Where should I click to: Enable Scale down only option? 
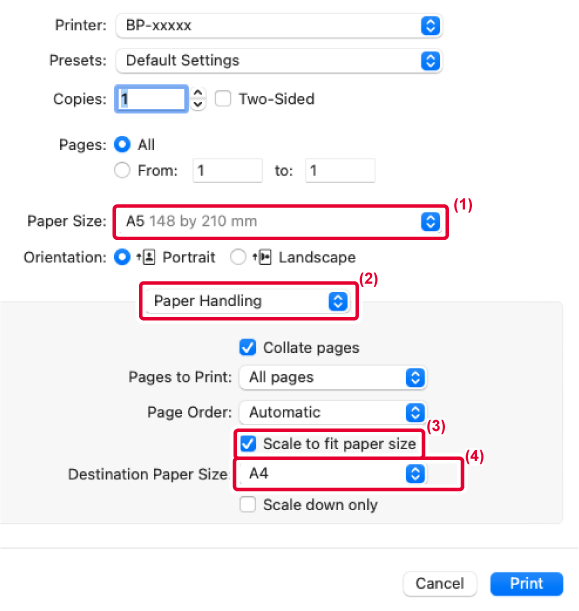coord(248,504)
